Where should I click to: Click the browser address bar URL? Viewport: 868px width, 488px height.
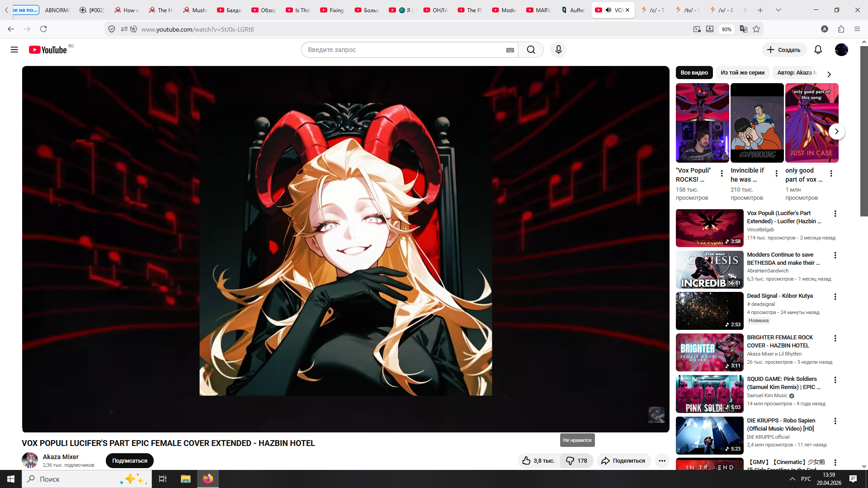coord(198,29)
